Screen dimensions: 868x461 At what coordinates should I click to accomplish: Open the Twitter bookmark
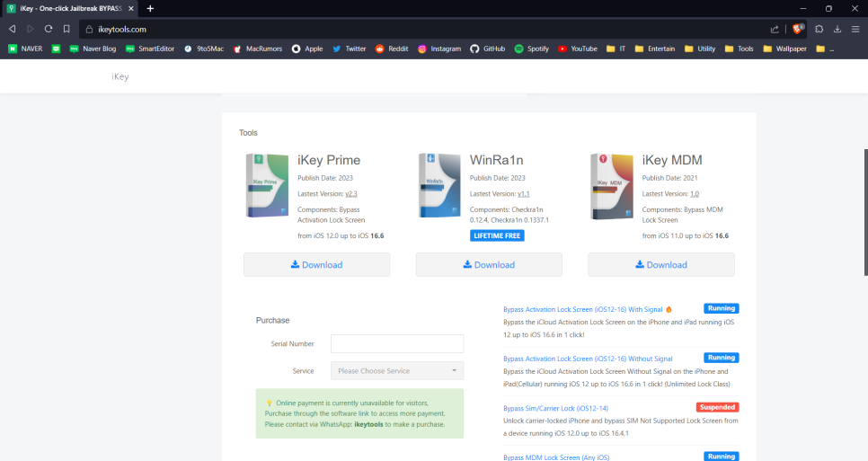click(350, 49)
